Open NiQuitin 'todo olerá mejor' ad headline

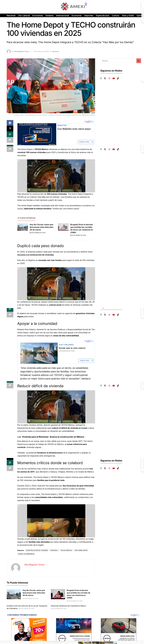74,129
